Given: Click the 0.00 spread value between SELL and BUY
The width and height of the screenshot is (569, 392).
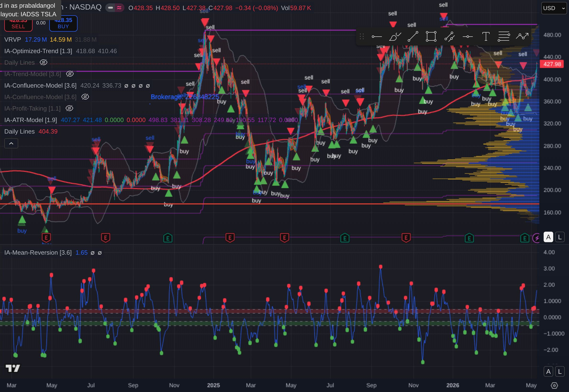Looking at the screenshot, I should click(41, 23).
